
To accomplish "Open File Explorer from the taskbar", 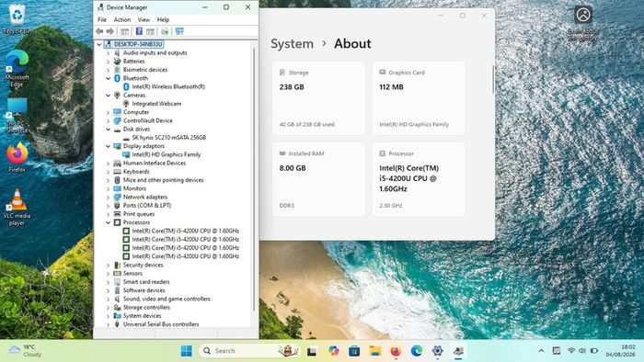I will coord(375,351).
